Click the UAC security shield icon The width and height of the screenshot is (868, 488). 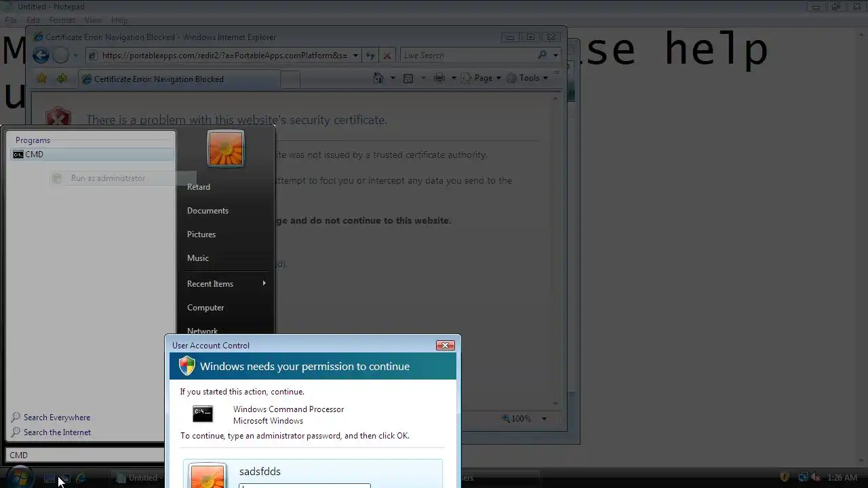[x=187, y=367]
